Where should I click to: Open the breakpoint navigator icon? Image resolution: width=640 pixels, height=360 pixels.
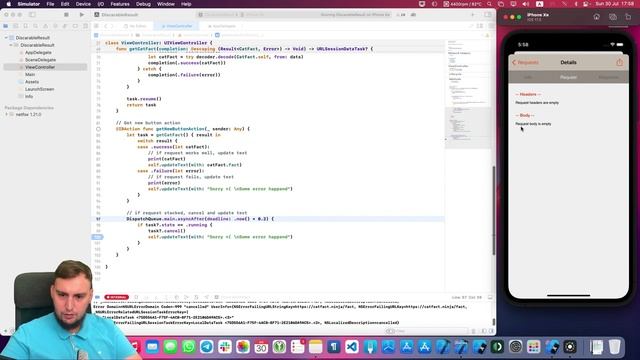75,26
